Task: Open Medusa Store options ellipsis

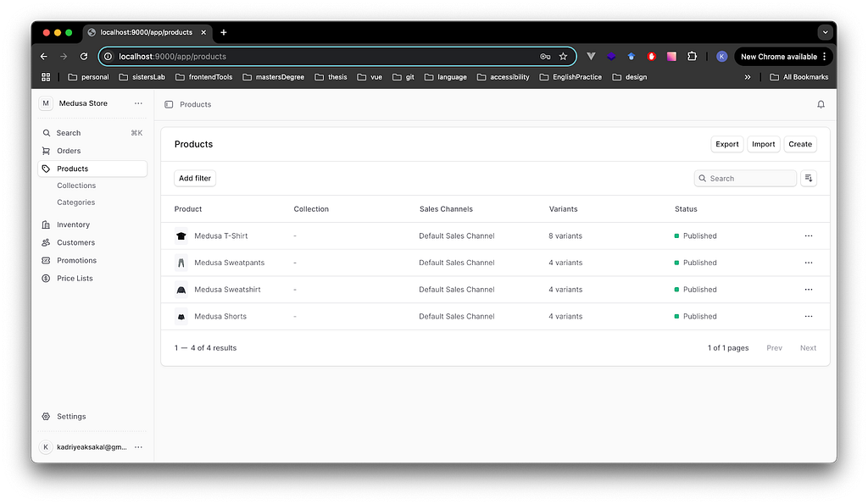Action: (138, 103)
